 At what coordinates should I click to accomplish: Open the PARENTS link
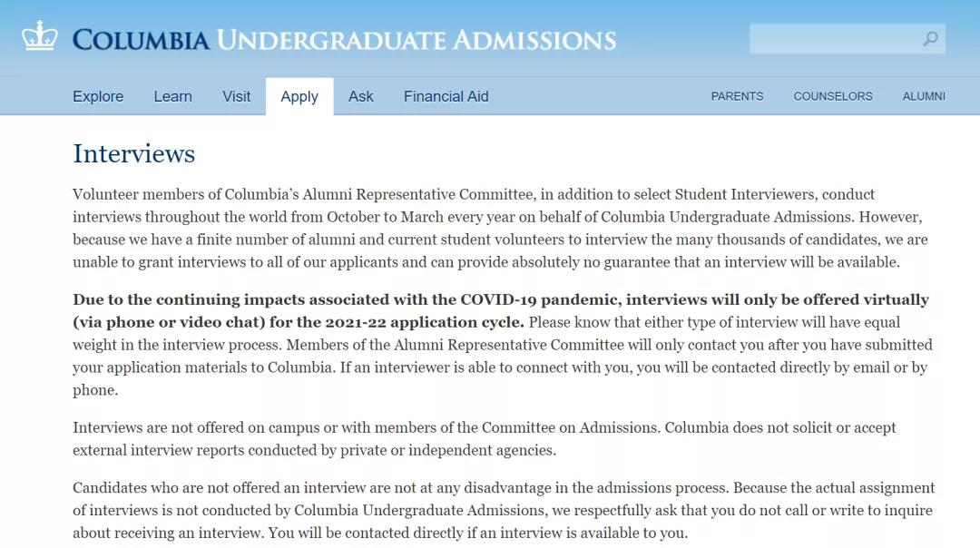tap(737, 96)
